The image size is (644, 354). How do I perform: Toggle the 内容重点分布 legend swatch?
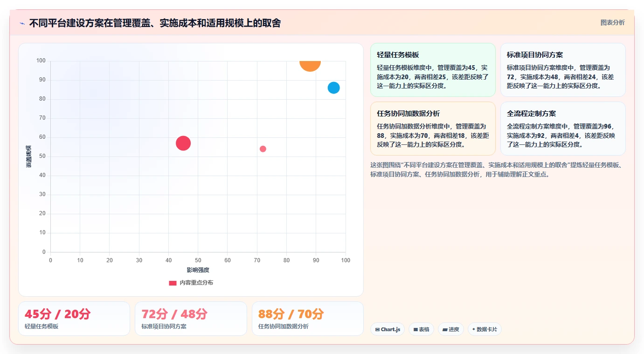173,283
